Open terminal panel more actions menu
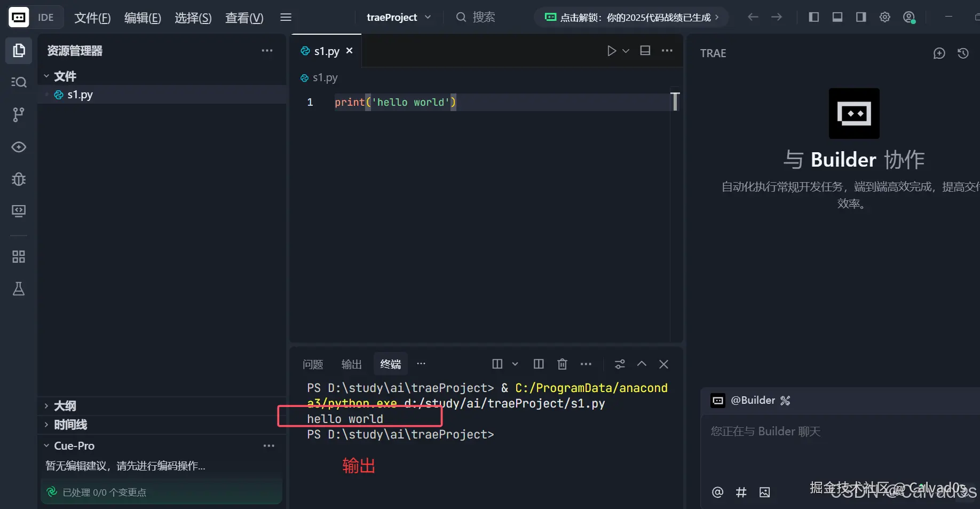 coord(586,364)
